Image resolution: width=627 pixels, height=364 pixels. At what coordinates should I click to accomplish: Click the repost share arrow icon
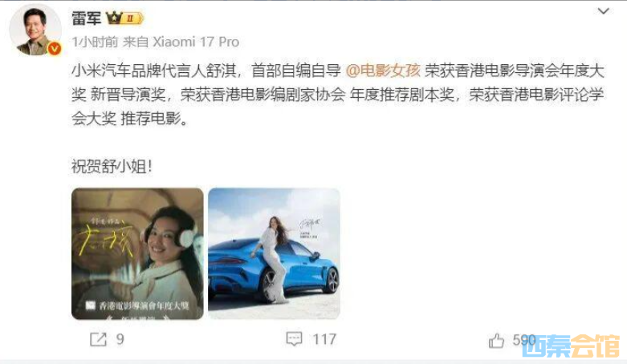click(x=98, y=339)
